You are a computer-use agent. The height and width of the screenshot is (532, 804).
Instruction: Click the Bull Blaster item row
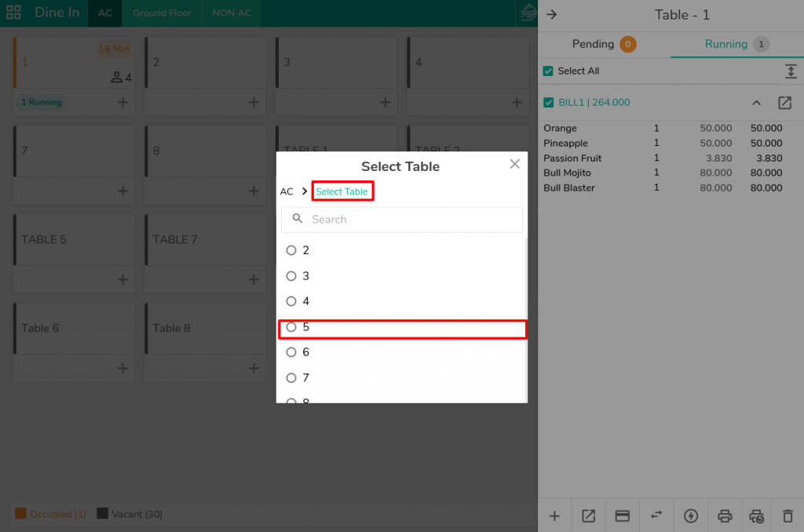[671, 188]
